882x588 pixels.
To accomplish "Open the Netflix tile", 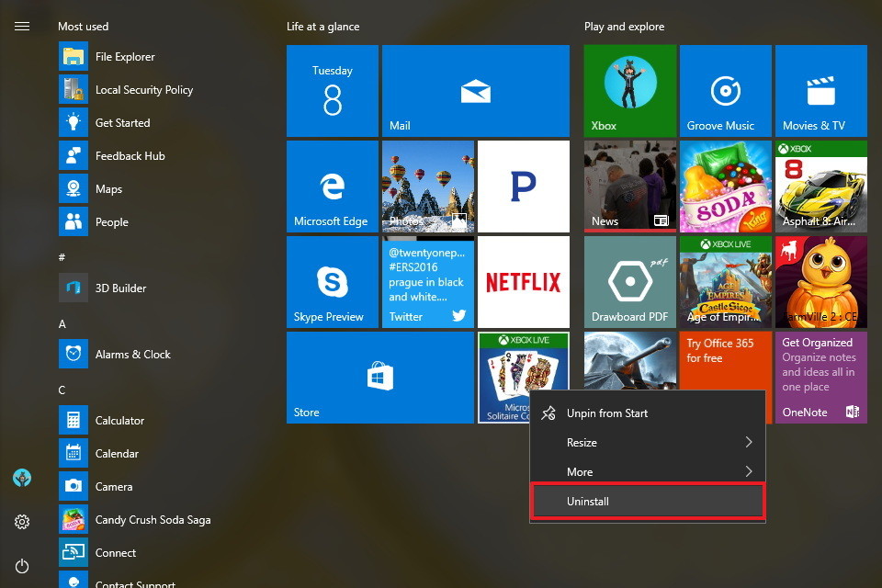I will click(523, 281).
